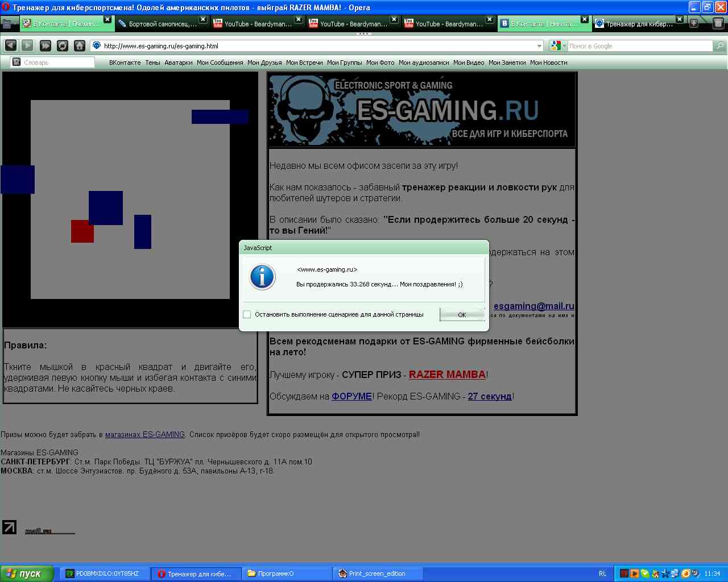Click the Forward navigation arrow
Screen dimensions: 728x582
27,45
